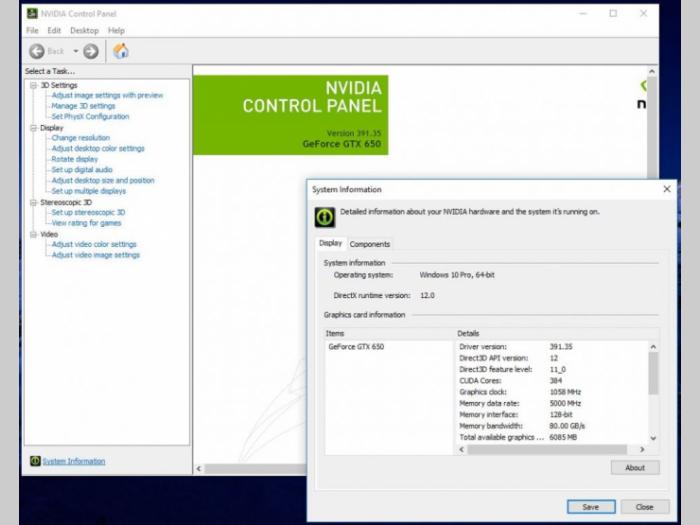This screenshot has height=525, width=700.
Task: Select GeForce GTX 650 in Items list
Action: [x=356, y=346]
